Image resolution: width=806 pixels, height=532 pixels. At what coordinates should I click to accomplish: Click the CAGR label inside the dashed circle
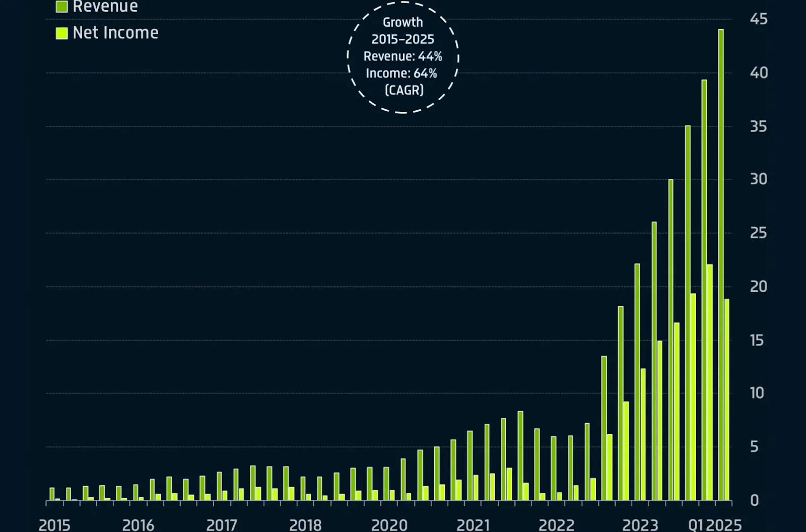pos(404,90)
